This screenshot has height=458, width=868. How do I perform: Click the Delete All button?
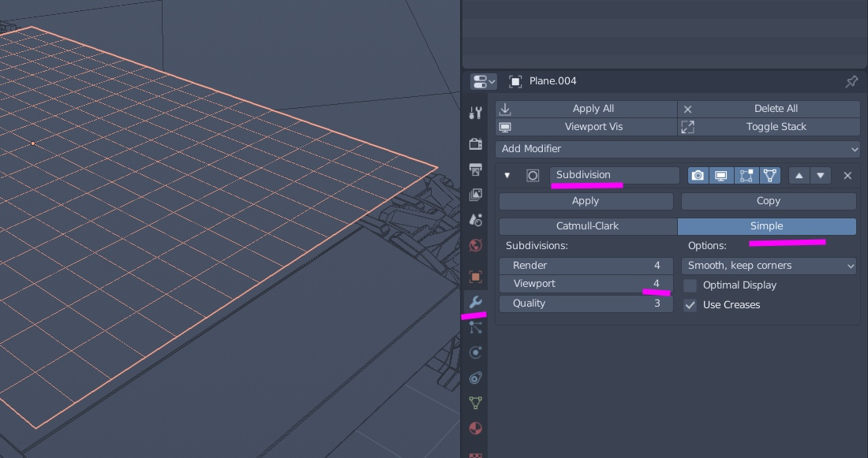point(769,109)
